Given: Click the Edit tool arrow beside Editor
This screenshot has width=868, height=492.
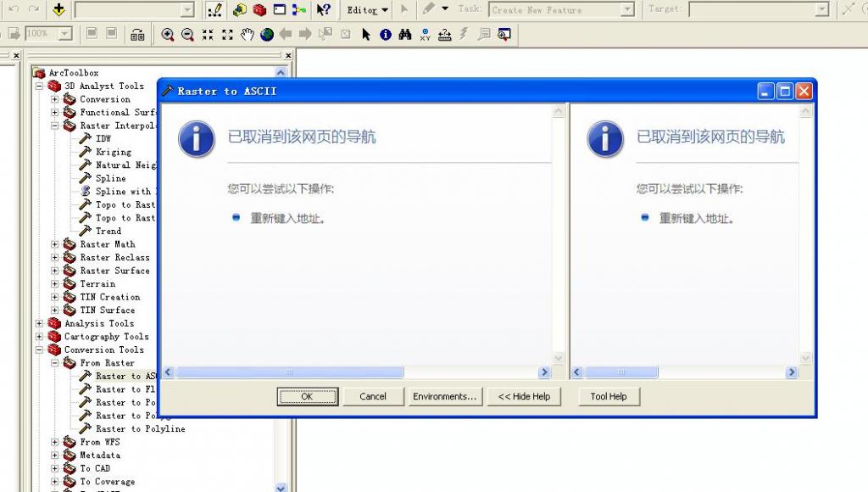Looking at the screenshot, I should point(404,8).
